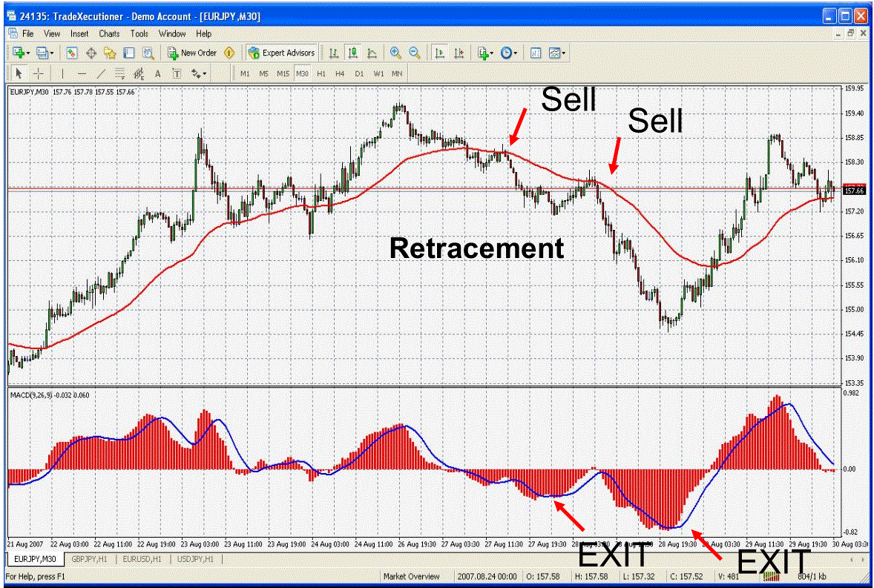Toggle the Expert Advisors button
The image size is (874, 588).
[x=281, y=53]
